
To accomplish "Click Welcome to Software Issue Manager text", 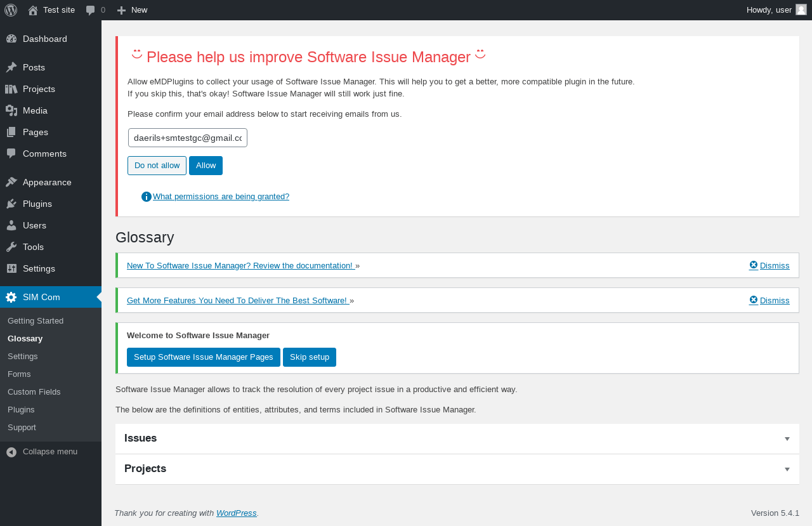I will pos(198,336).
